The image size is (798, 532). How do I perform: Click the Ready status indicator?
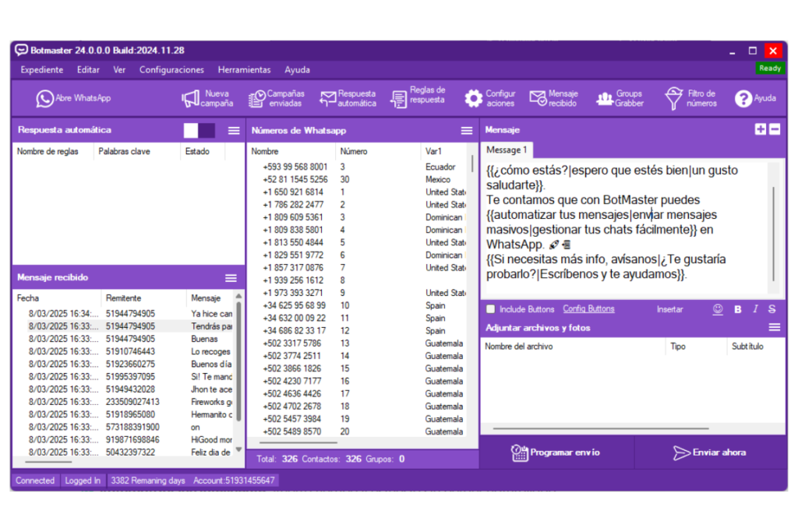click(769, 68)
